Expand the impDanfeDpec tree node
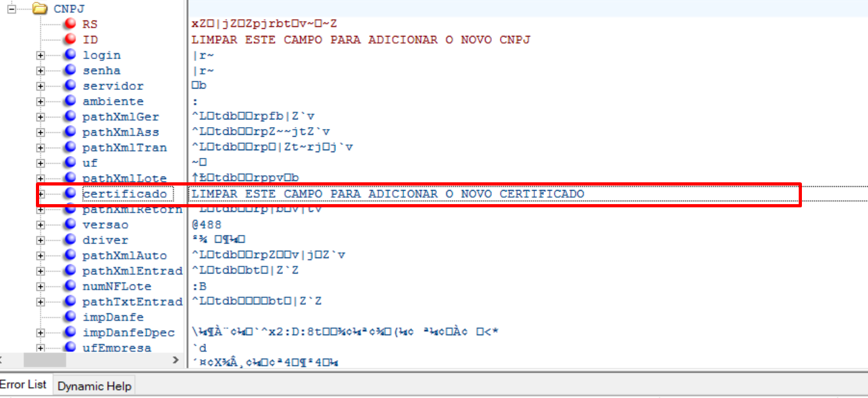The image size is (868, 398). [40, 333]
